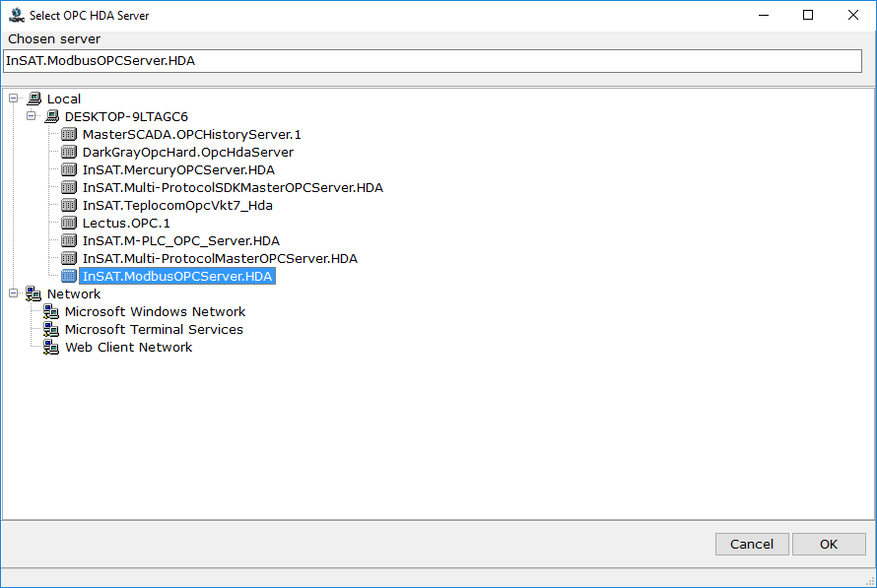The image size is (877, 588).
Task: Close the Select OPC HDA Server dialog
Action: point(853,15)
